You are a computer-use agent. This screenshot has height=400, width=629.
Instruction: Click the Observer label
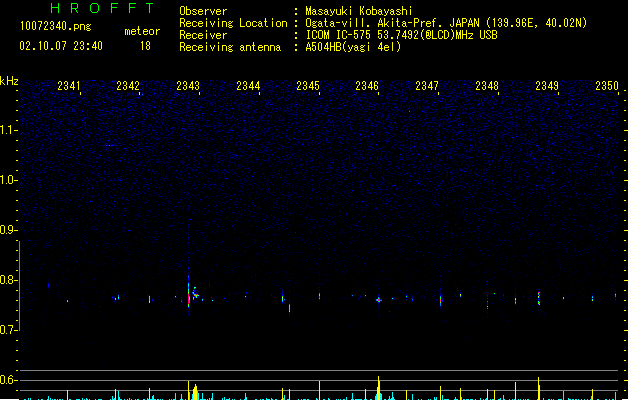click(203, 11)
